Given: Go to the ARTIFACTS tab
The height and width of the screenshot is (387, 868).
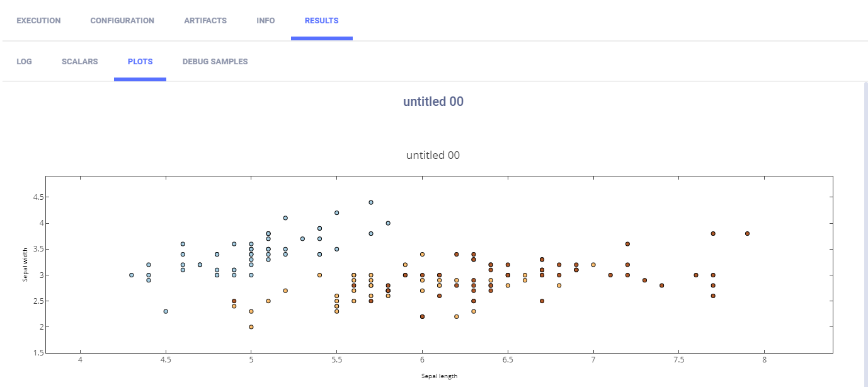Looking at the screenshot, I should tap(205, 21).
